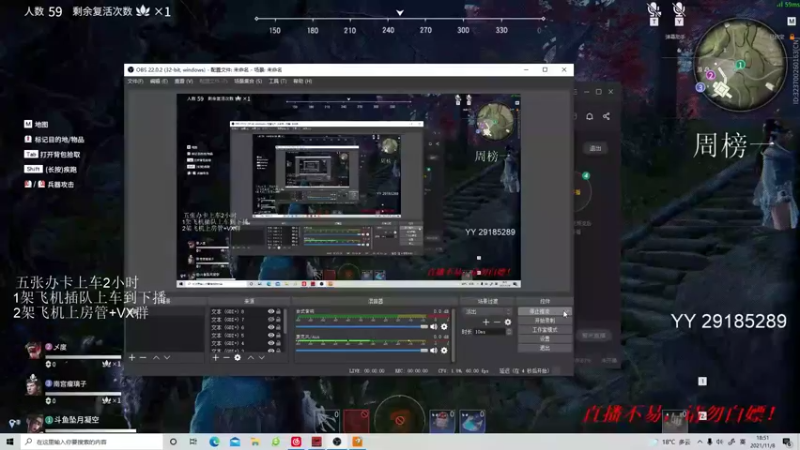Click the stop streaming button in OBS controls
The width and height of the screenshot is (800, 450).
544,311
